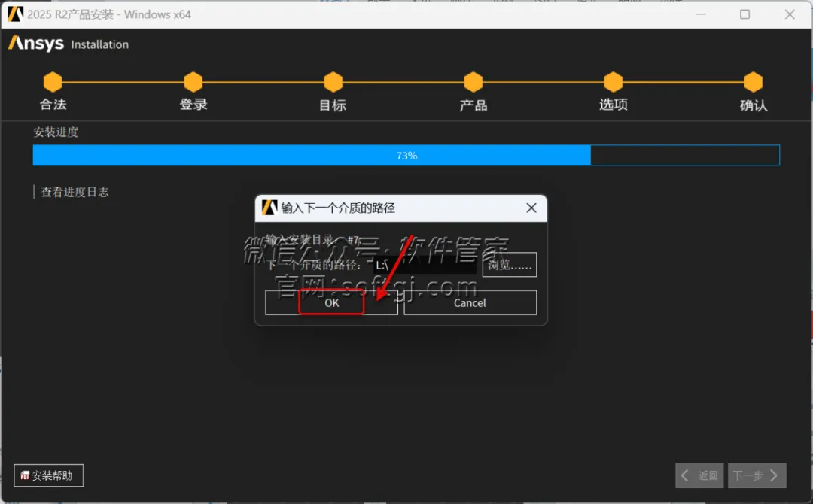Viewport: 813px width, 504px height.
Task: Click the media path field showing L:\
Action: click(425, 266)
